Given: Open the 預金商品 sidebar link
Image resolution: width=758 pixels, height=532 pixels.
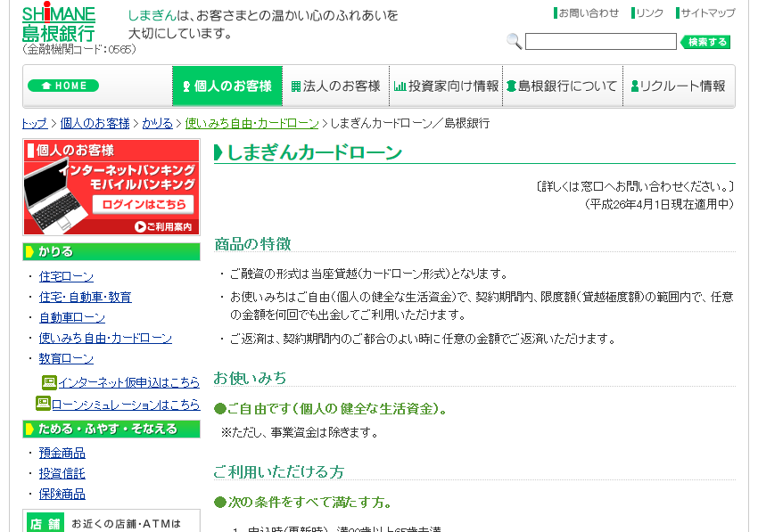Looking at the screenshot, I should (62, 454).
